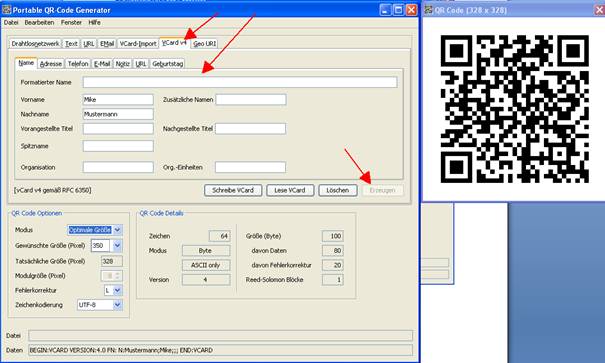This screenshot has width=605, height=363.
Task: Click the Spitzname field
Action: coord(118,146)
